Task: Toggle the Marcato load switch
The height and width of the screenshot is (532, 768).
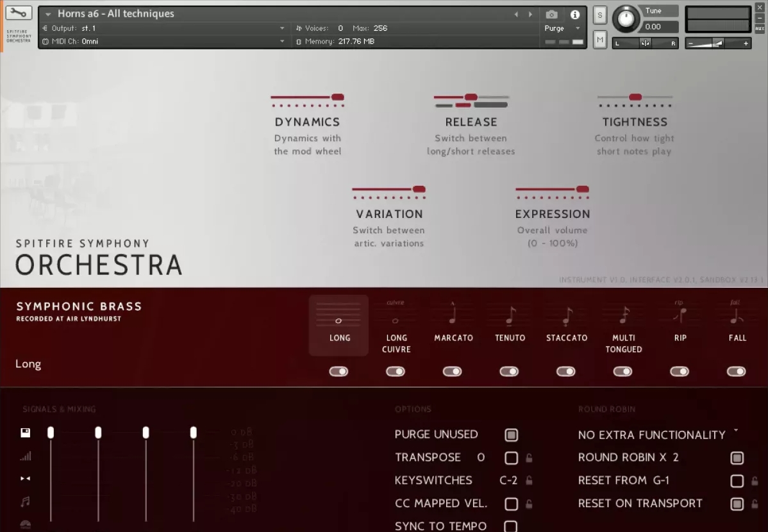Action: 452,371
